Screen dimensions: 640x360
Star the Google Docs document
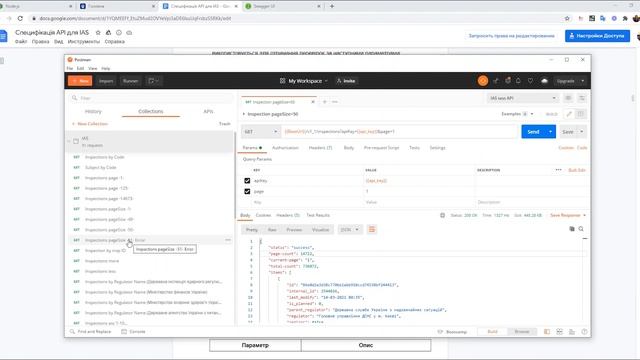pyautogui.click(x=98, y=32)
